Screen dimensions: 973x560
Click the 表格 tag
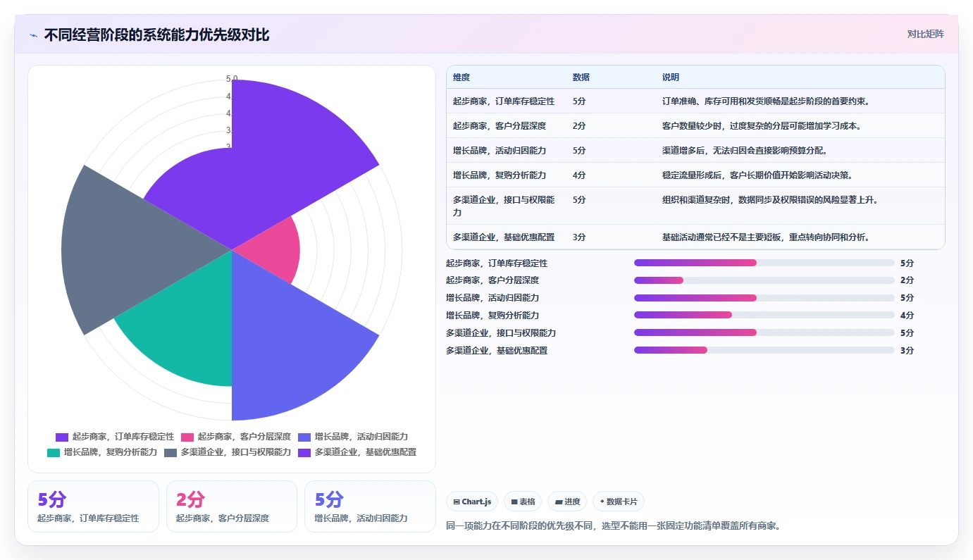(523, 502)
